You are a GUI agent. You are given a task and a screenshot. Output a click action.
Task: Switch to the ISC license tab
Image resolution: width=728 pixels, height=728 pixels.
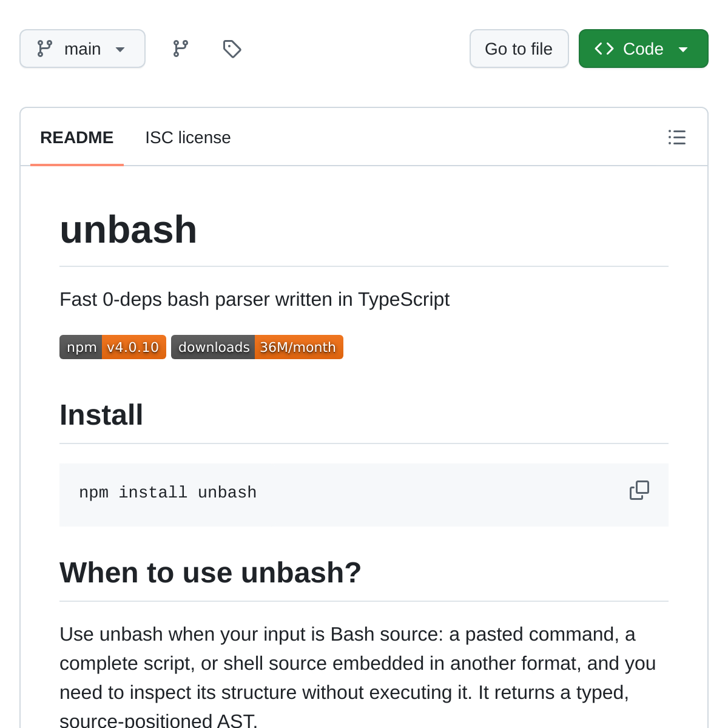coord(188,138)
